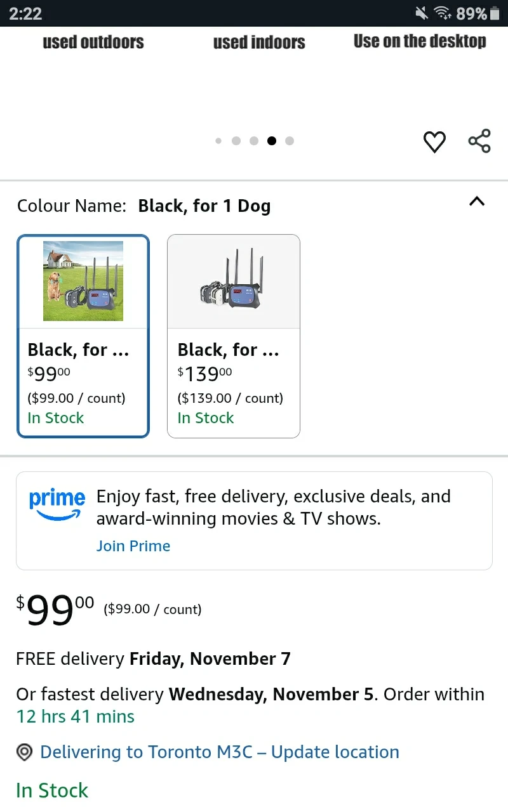Tap the Wi-Fi status icon
The image size is (508, 812).
point(443,13)
